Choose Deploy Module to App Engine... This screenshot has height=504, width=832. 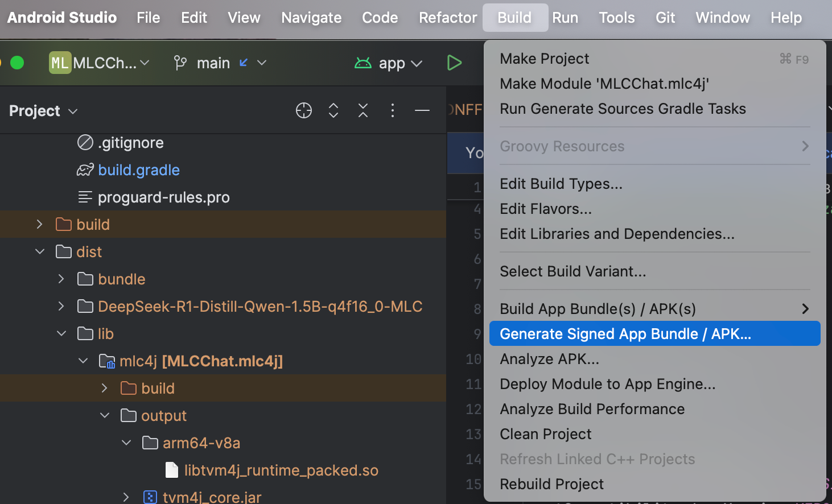[x=654, y=384]
